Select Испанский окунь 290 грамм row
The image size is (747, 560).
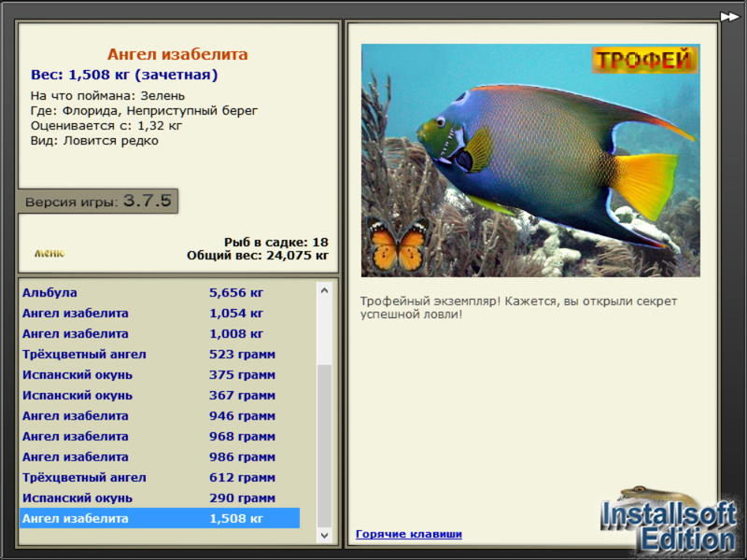click(160, 497)
